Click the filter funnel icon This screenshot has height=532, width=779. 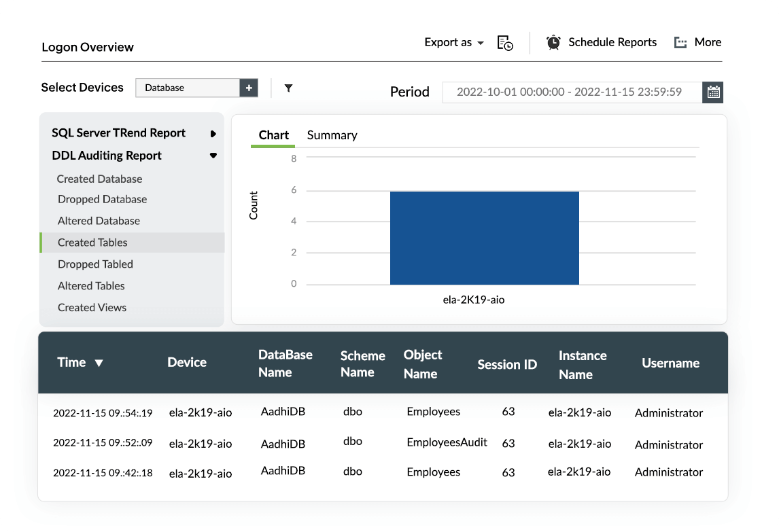[x=288, y=88]
